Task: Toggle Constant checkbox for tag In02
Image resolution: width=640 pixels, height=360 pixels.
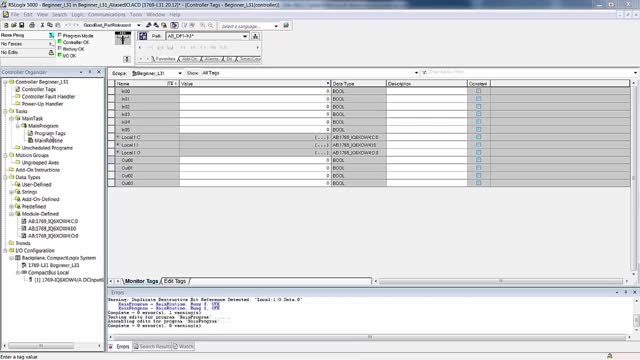Action: 478,107
